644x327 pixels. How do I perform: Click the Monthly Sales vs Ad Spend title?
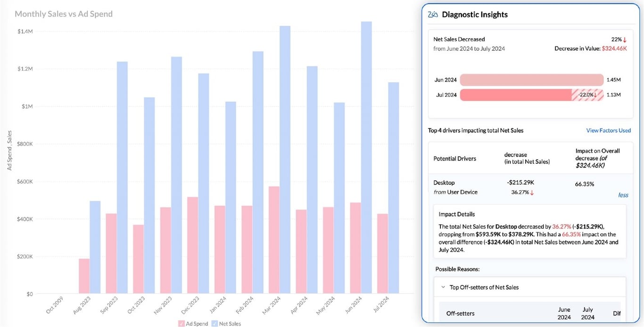tap(63, 14)
